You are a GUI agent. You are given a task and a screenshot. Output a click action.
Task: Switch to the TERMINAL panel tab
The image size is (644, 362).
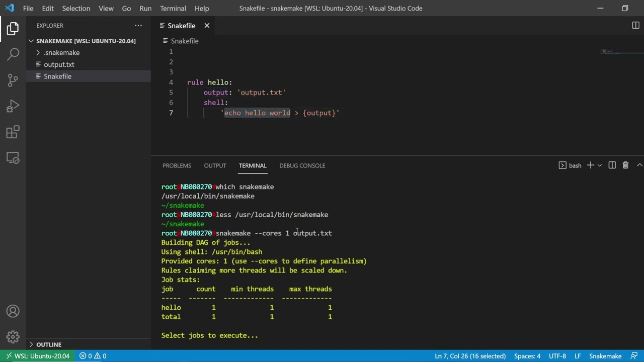click(x=253, y=165)
